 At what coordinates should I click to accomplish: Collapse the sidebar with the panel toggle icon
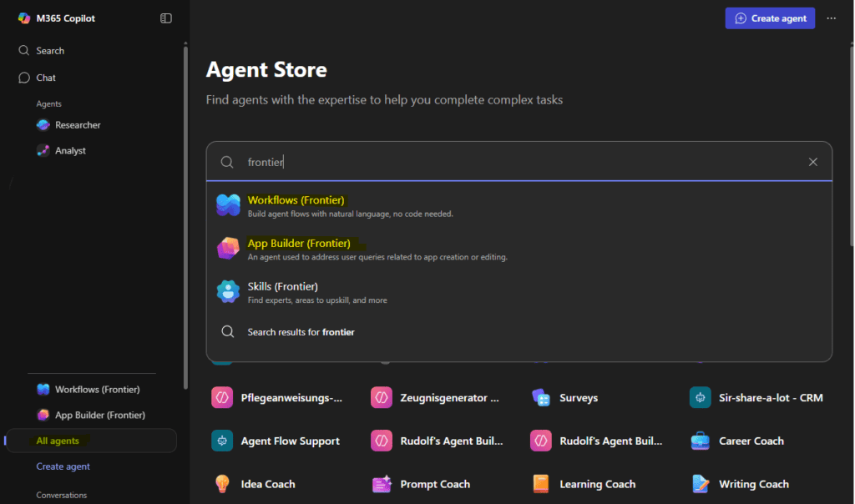(166, 18)
